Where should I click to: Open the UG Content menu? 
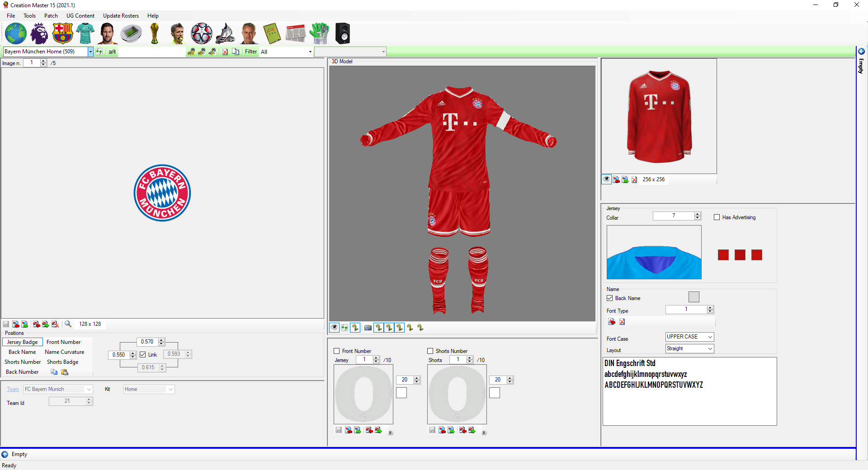coord(80,16)
